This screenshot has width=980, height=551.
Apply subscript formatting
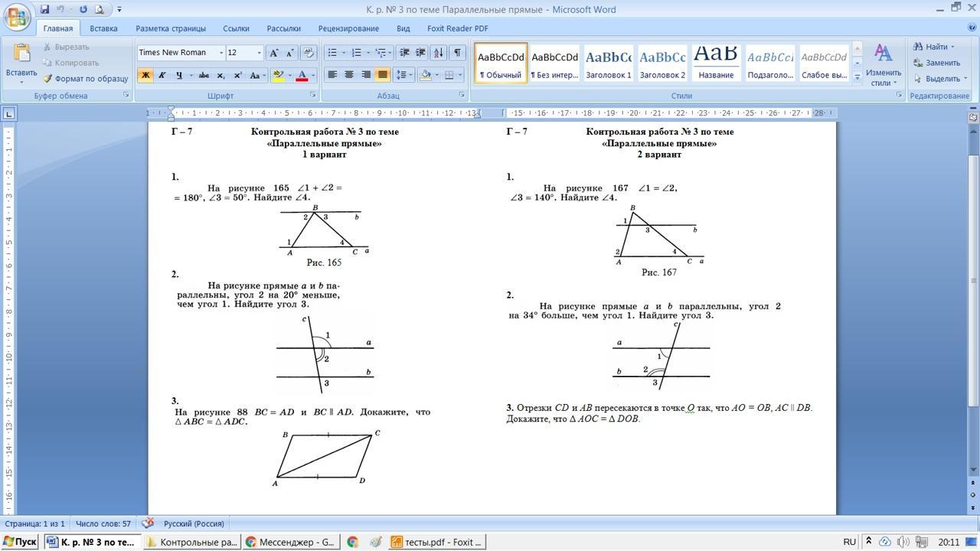coord(220,75)
